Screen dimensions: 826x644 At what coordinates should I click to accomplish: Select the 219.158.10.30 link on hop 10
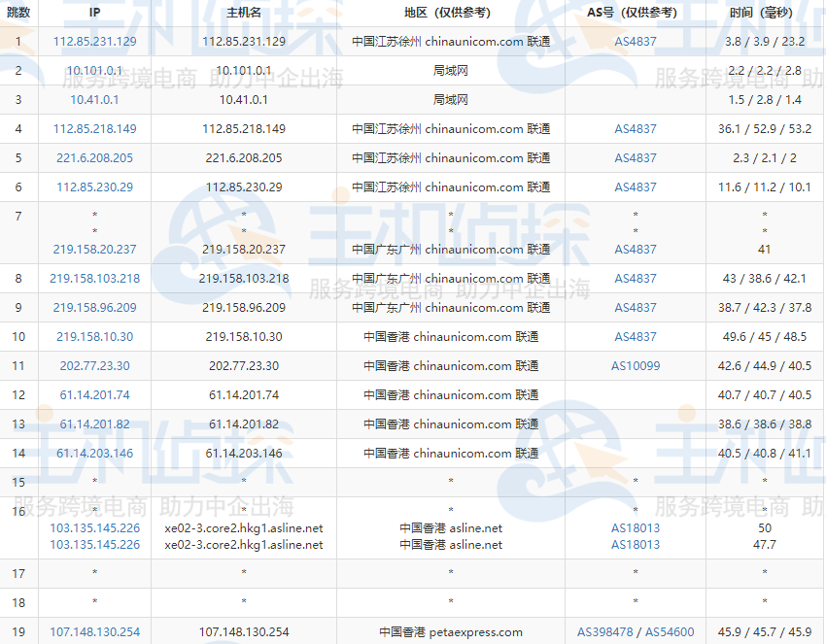[x=94, y=337]
